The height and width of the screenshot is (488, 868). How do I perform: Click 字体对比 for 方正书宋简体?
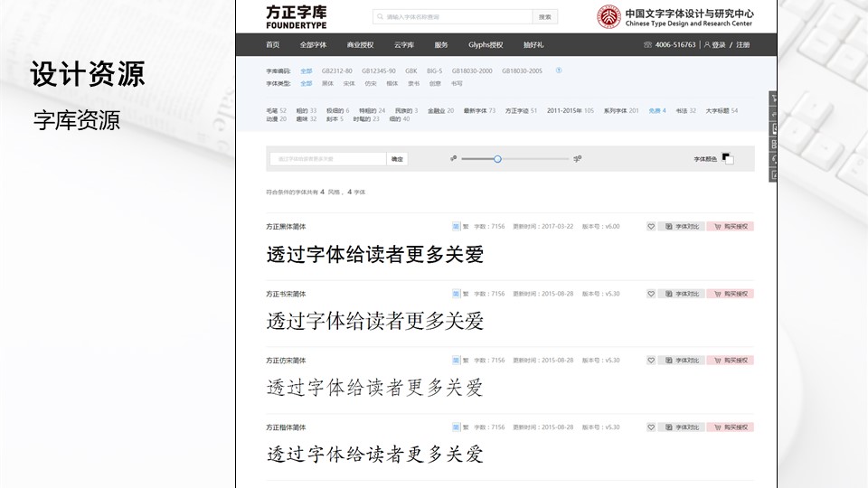682,294
